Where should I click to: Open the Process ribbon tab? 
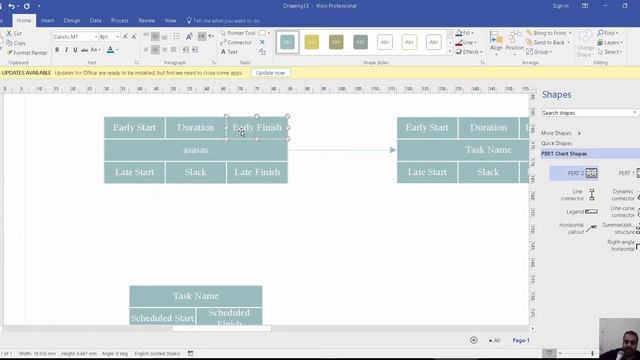click(x=120, y=20)
